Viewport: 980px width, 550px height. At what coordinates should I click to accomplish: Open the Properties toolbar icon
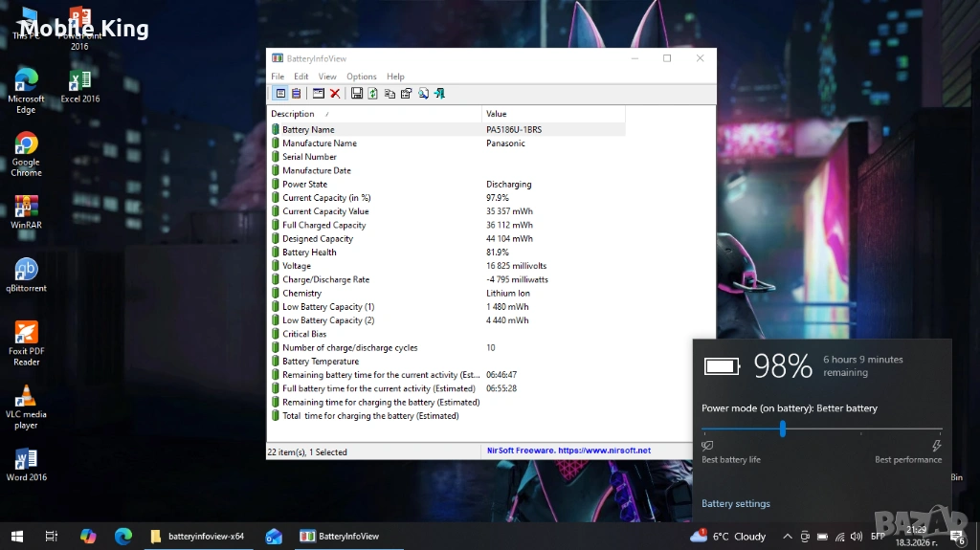click(x=406, y=93)
